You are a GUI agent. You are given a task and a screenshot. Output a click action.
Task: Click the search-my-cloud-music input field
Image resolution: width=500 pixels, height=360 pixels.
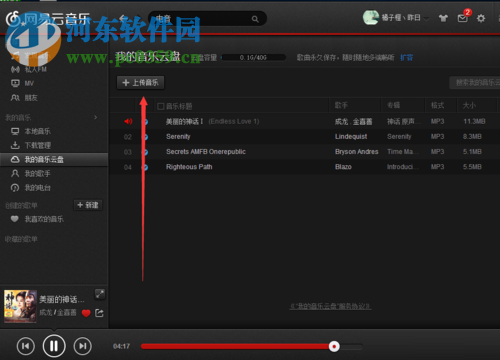tap(475, 82)
